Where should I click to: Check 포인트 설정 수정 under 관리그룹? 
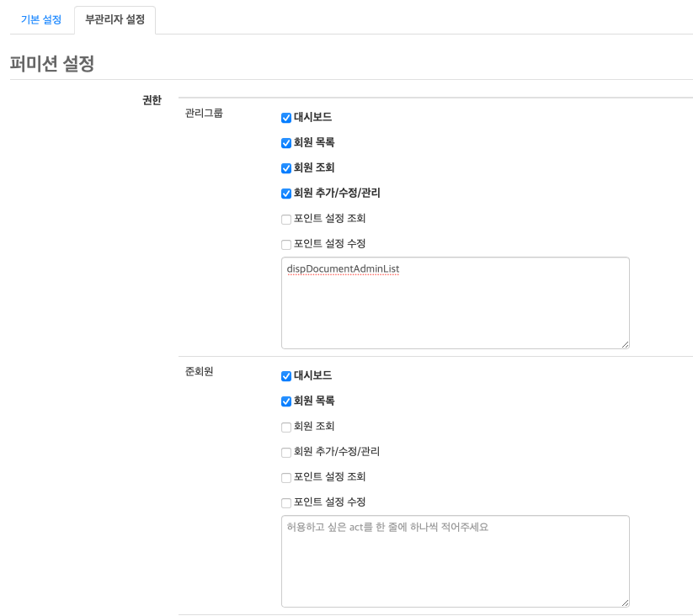[286, 245]
